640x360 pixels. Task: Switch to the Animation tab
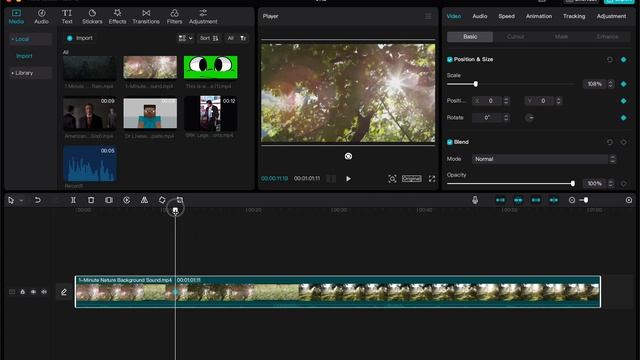(x=539, y=16)
